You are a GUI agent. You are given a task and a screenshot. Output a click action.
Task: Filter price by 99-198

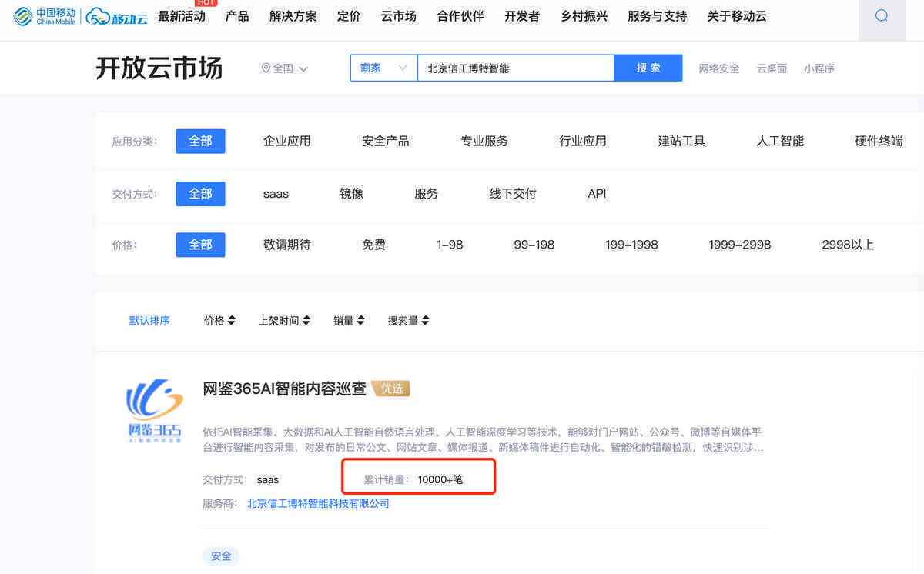pyautogui.click(x=534, y=245)
